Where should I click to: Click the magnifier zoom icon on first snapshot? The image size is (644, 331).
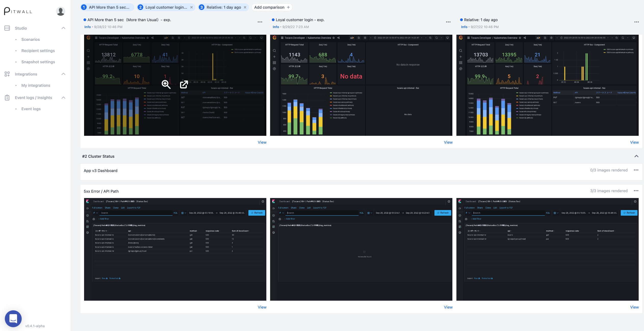pyautogui.click(x=166, y=84)
